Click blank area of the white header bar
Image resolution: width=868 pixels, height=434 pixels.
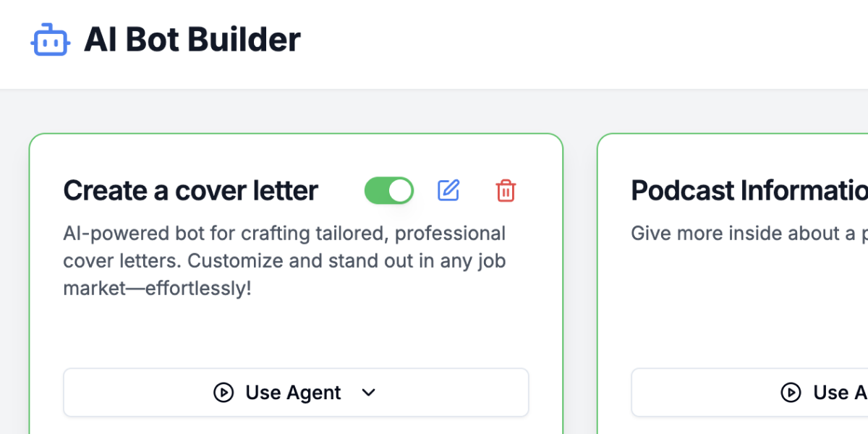(579, 43)
